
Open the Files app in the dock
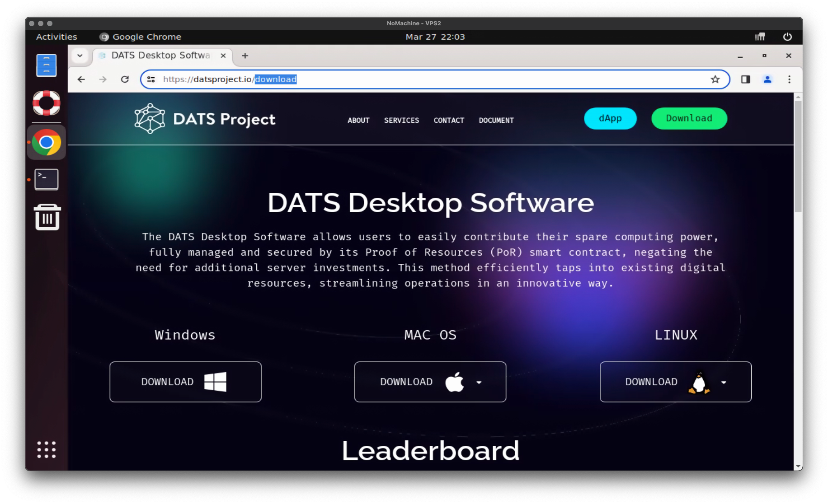[x=47, y=65]
